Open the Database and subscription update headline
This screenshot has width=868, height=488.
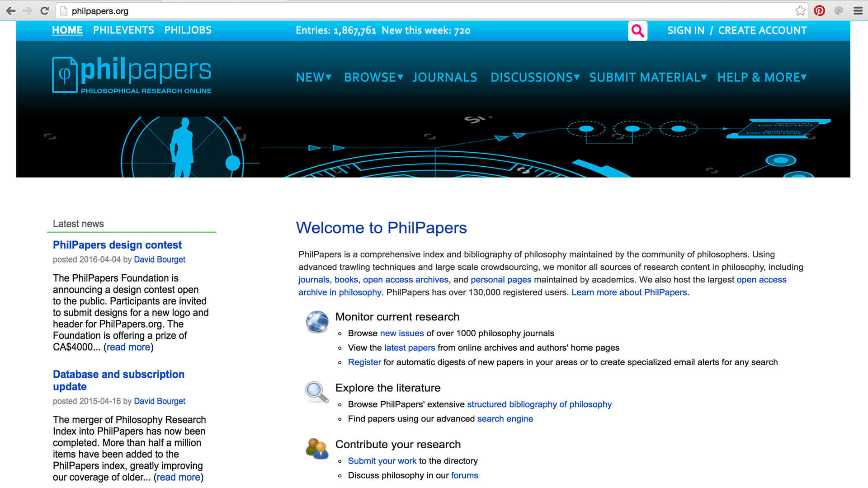coord(118,380)
